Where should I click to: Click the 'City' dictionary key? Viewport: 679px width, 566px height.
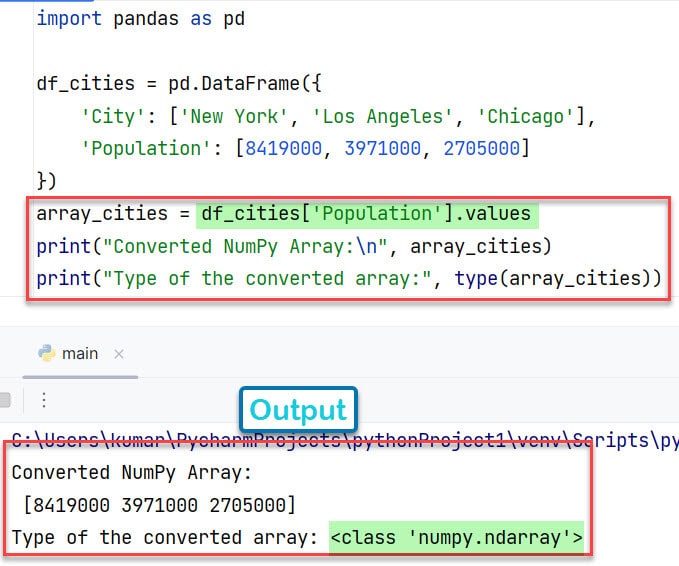click(113, 116)
